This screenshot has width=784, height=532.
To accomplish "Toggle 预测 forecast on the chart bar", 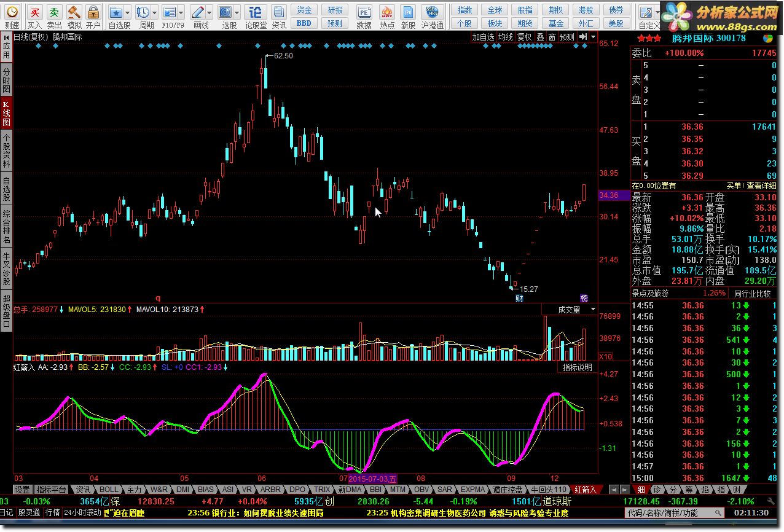I will pos(567,37).
